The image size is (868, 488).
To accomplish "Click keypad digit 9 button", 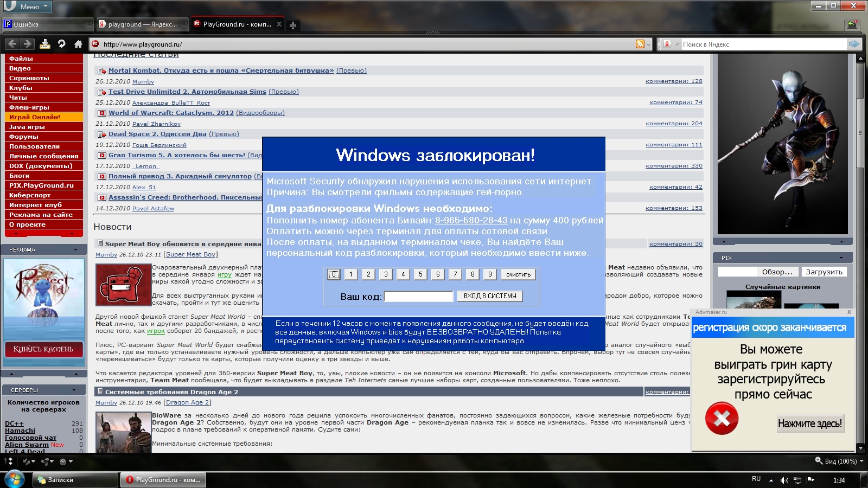I will (490, 274).
